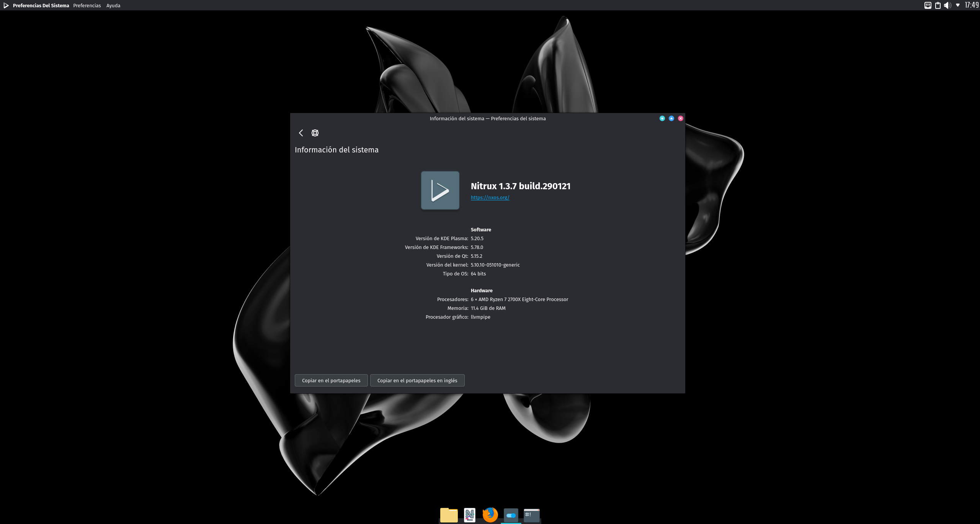Click graphics processor value llvmpipe

tap(480, 317)
